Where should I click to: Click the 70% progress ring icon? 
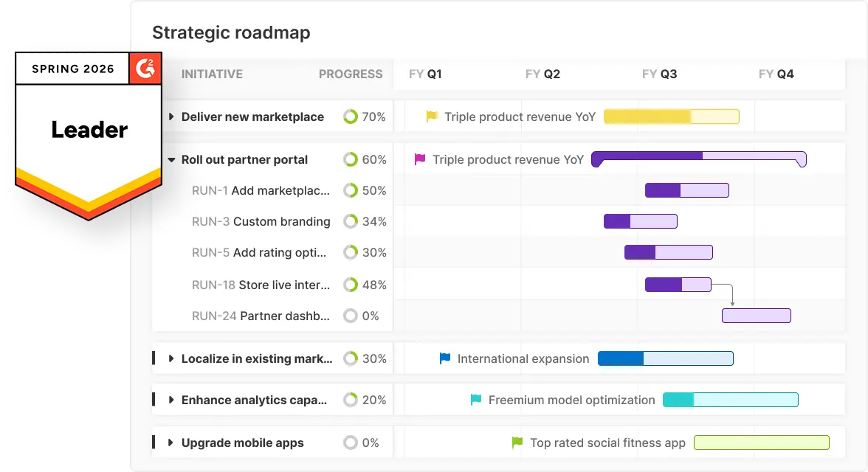(x=351, y=117)
